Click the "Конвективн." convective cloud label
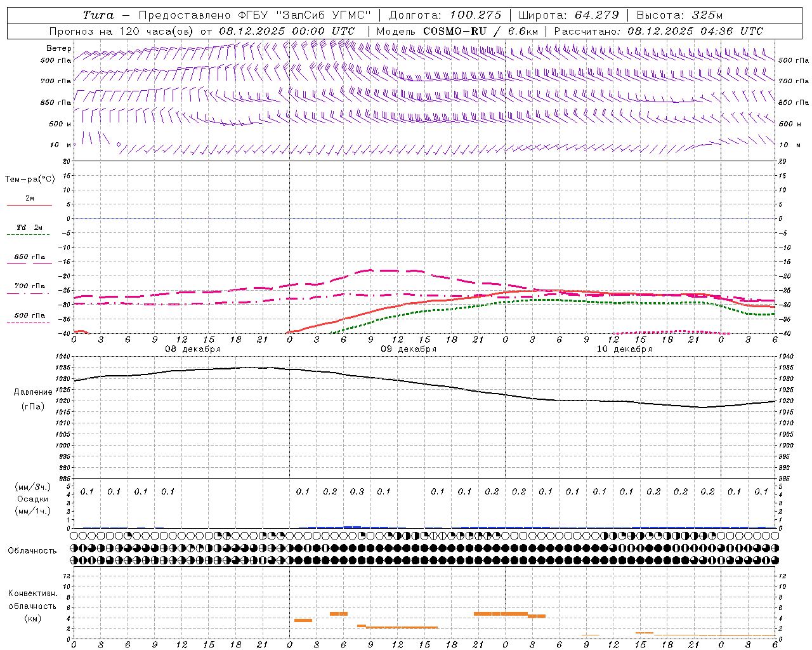Image resolution: width=812 pixels, height=650 pixels. click(x=32, y=594)
